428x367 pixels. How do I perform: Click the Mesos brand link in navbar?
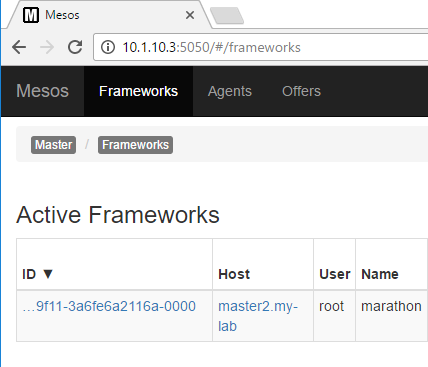click(x=43, y=91)
